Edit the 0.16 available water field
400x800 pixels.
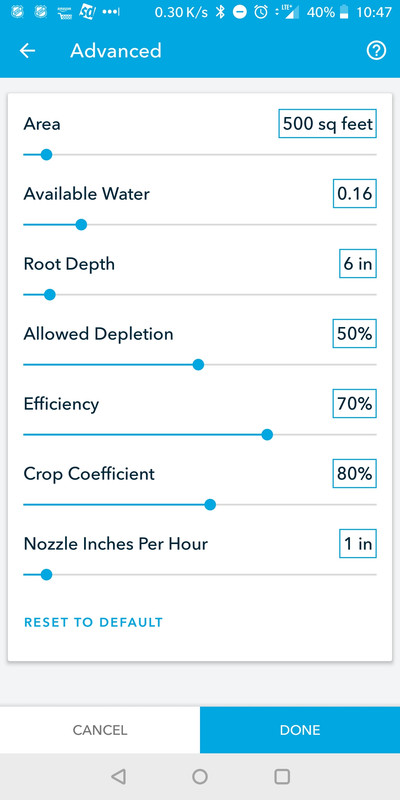355,193
